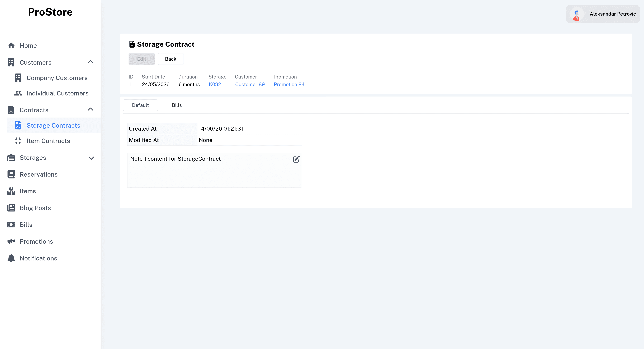Switch to the Bills tab
The width and height of the screenshot is (644, 349).
point(177,105)
